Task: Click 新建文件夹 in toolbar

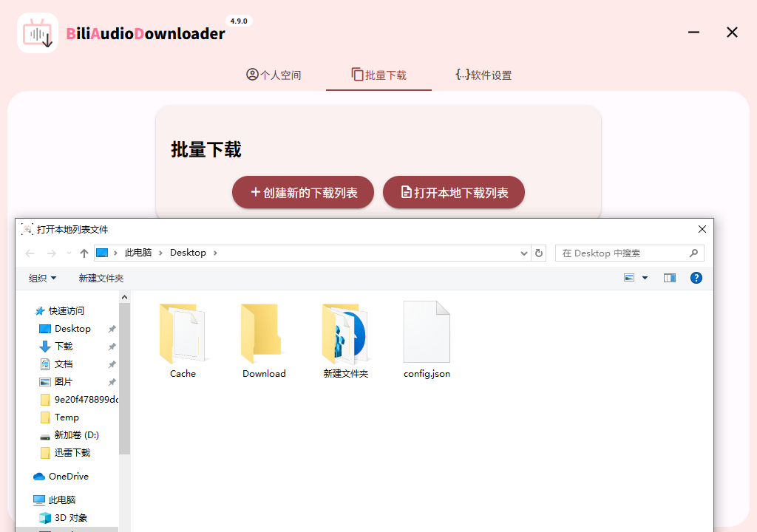Action: tap(101, 278)
